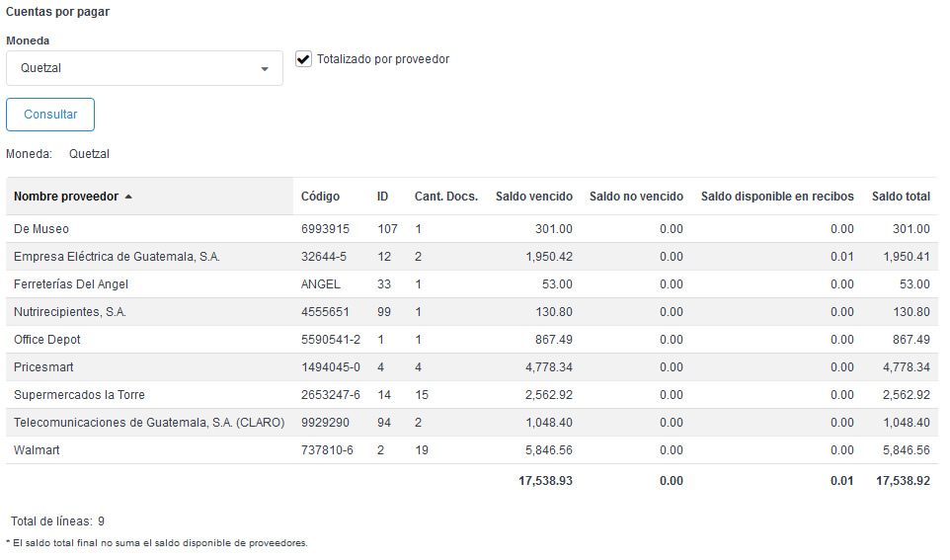This screenshot has height=560, width=950.
Task: Select Supermercados la Torre row
Action: tap(79, 395)
